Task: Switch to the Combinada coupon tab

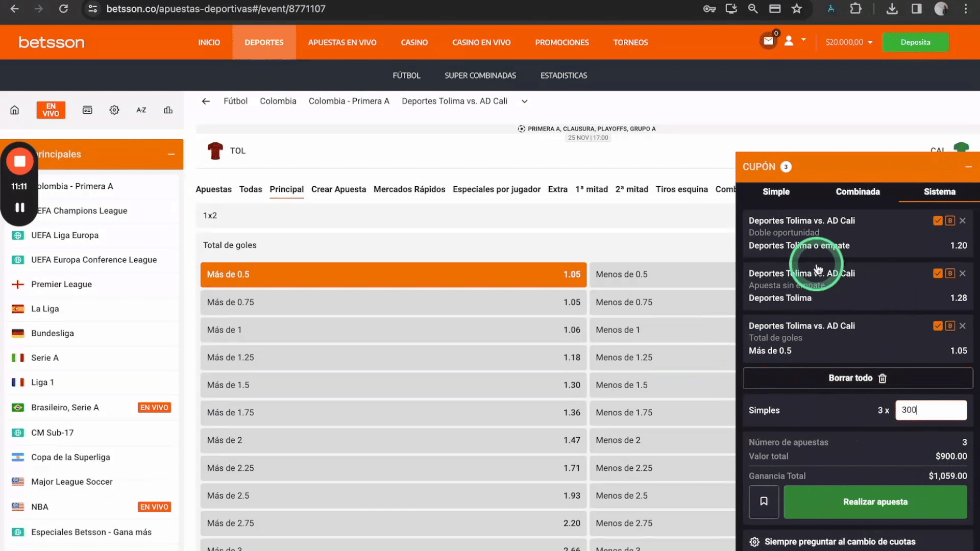Action: click(x=857, y=192)
